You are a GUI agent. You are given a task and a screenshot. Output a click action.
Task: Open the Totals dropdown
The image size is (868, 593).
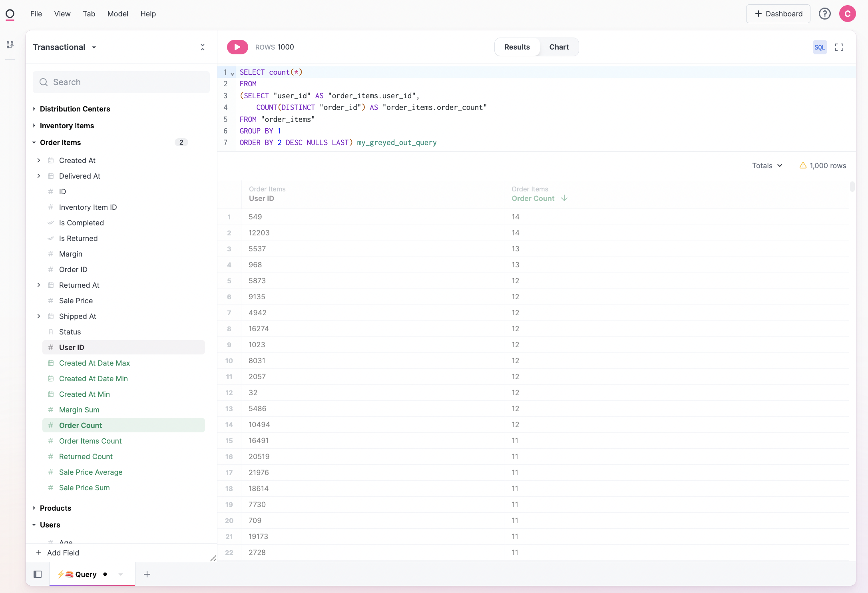click(x=766, y=165)
